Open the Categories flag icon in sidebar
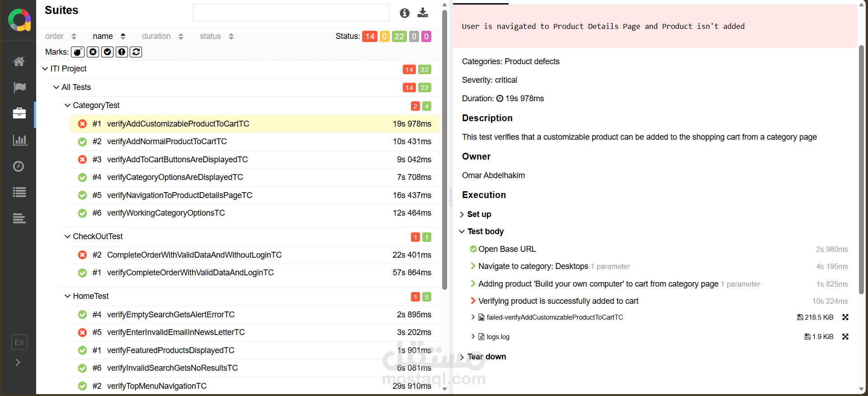Viewport: 868px width, 396px height. (x=19, y=87)
